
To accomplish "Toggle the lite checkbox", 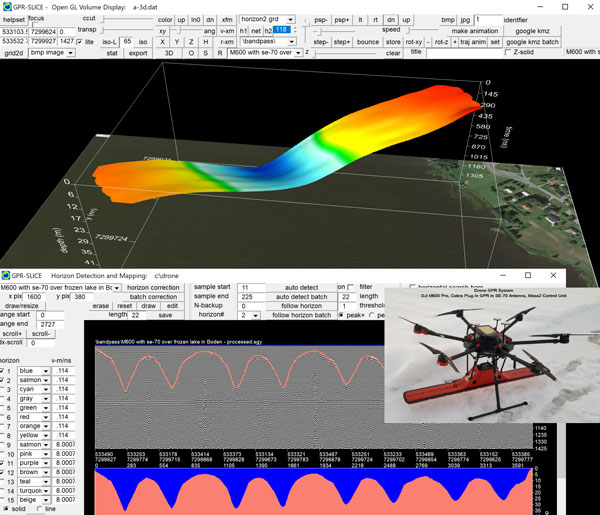I will [x=80, y=42].
